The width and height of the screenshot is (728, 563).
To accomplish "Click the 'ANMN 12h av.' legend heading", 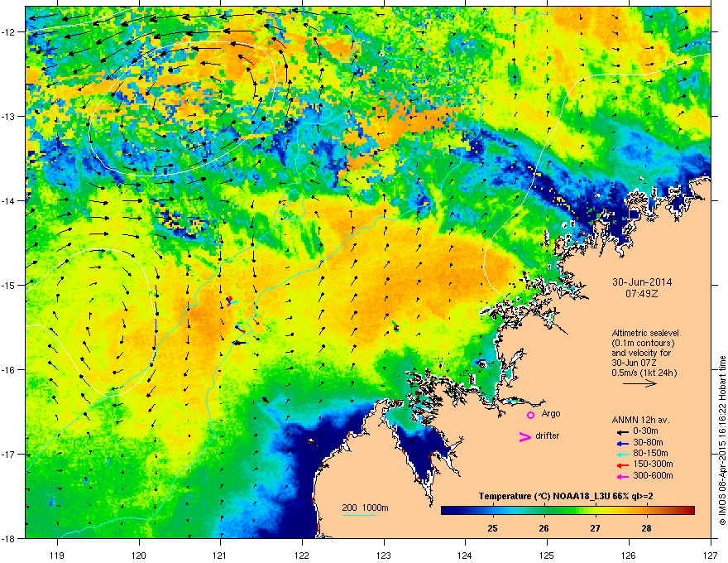I will pyautogui.click(x=640, y=420).
